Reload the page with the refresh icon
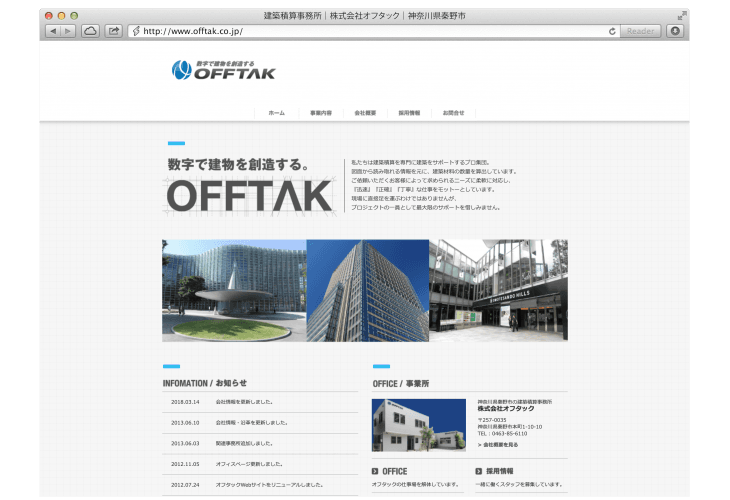 click(x=612, y=31)
